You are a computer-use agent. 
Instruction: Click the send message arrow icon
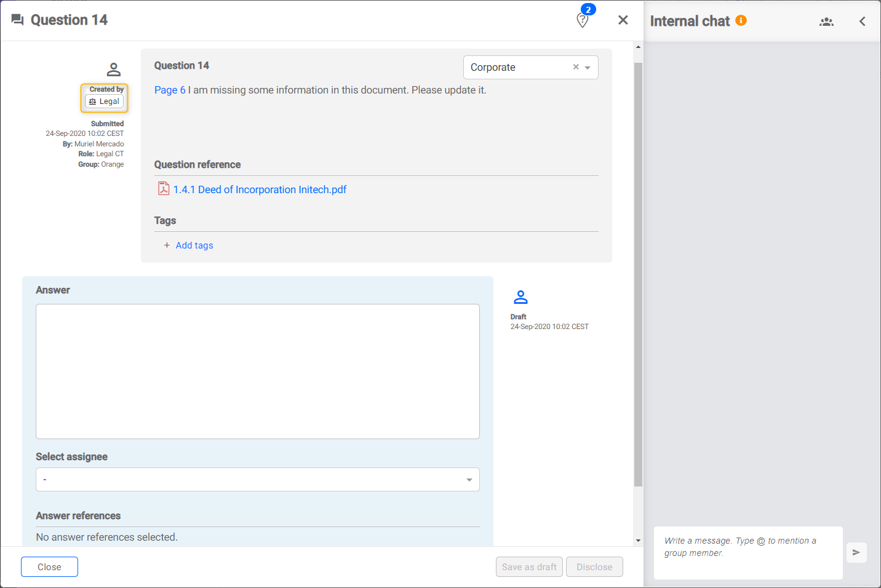tap(856, 552)
